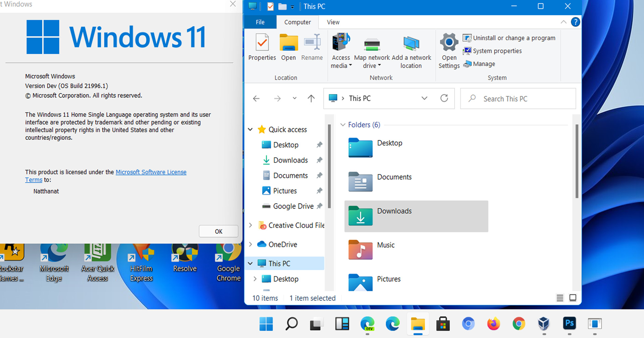Open the File menu tab

click(260, 22)
